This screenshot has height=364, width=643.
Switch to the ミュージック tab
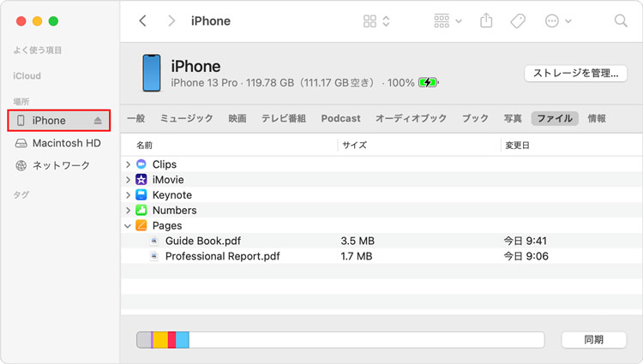187,118
